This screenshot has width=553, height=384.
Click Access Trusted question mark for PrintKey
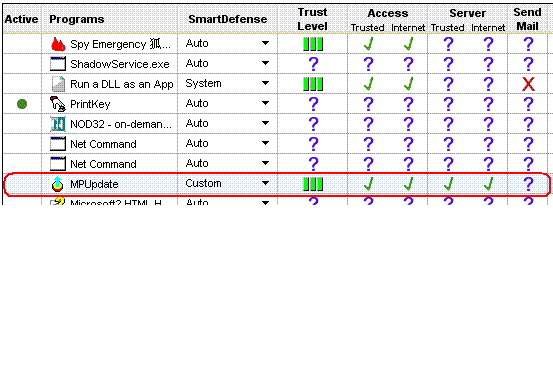pyautogui.click(x=368, y=104)
